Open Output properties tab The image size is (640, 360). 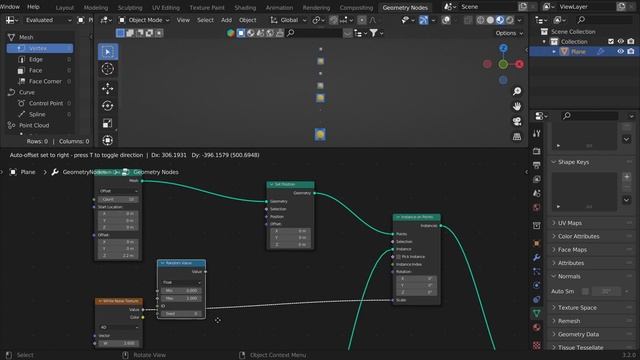(x=537, y=165)
